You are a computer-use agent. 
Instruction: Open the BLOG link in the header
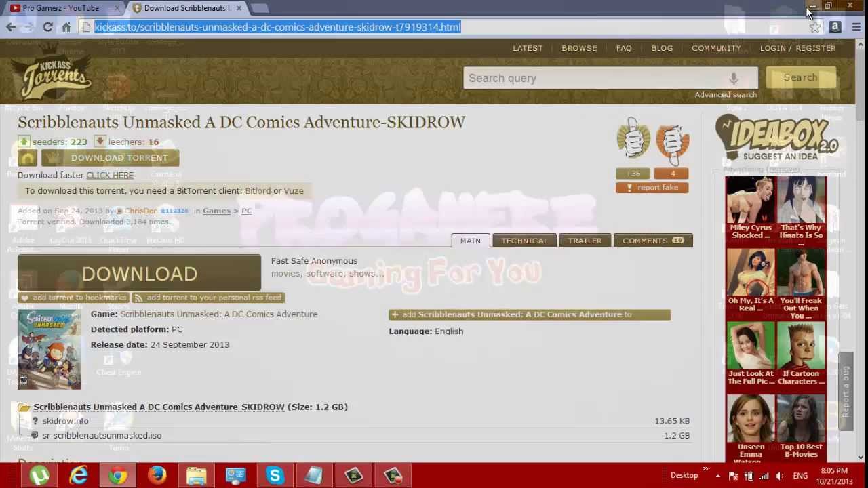[x=662, y=48]
